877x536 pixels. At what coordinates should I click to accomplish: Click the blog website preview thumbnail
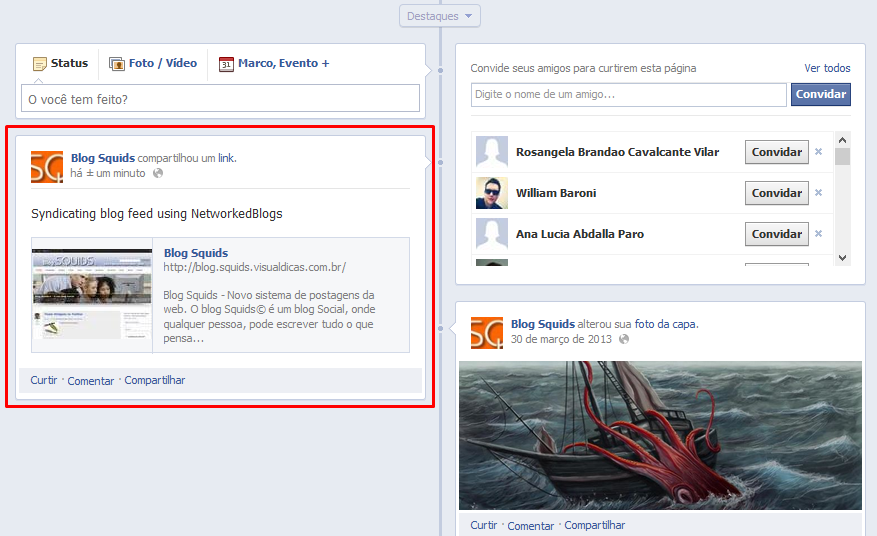coord(92,294)
